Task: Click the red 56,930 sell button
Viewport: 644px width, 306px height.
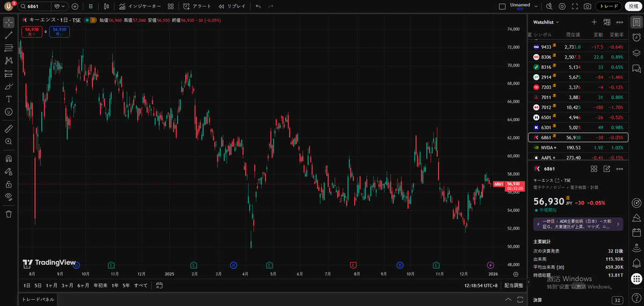Action: (32, 32)
